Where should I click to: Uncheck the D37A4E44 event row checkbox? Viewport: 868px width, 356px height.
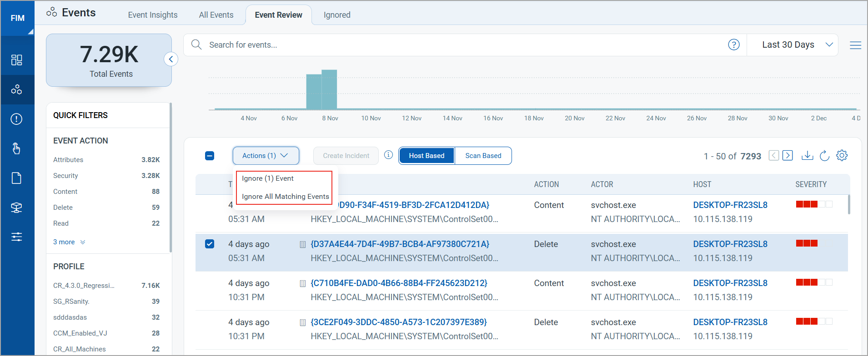(210, 244)
